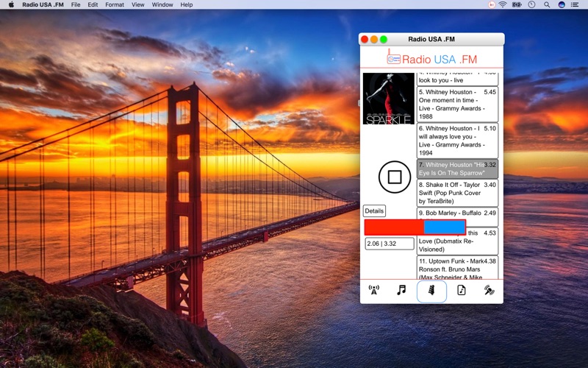
Task: Click the battery status icon
Action: tap(517, 4)
